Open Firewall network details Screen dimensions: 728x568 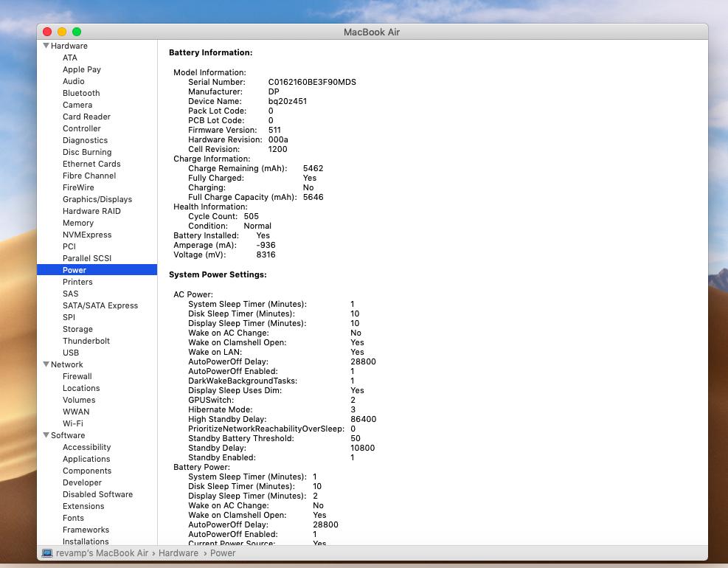pyautogui.click(x=77, y=376)
